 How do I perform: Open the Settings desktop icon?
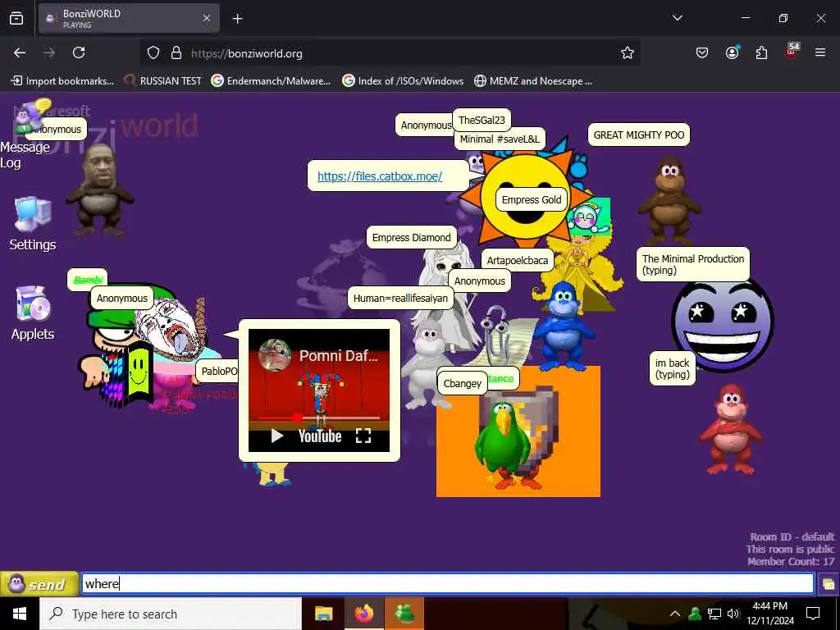(x=33, y=225)
